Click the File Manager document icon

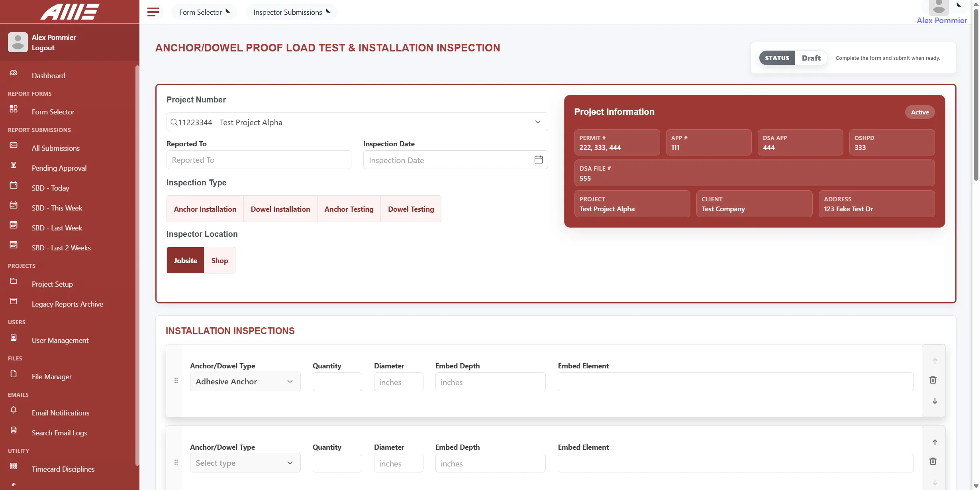[x=14, y=374]
